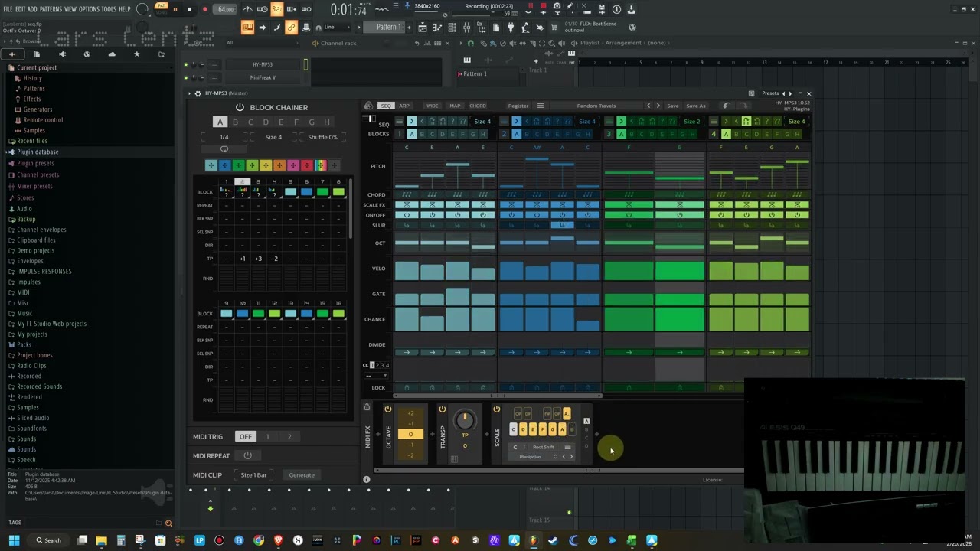Viewport: 980px width, 551px height.
Task: Select block A in sequencer 4
Action: (726, 134)
